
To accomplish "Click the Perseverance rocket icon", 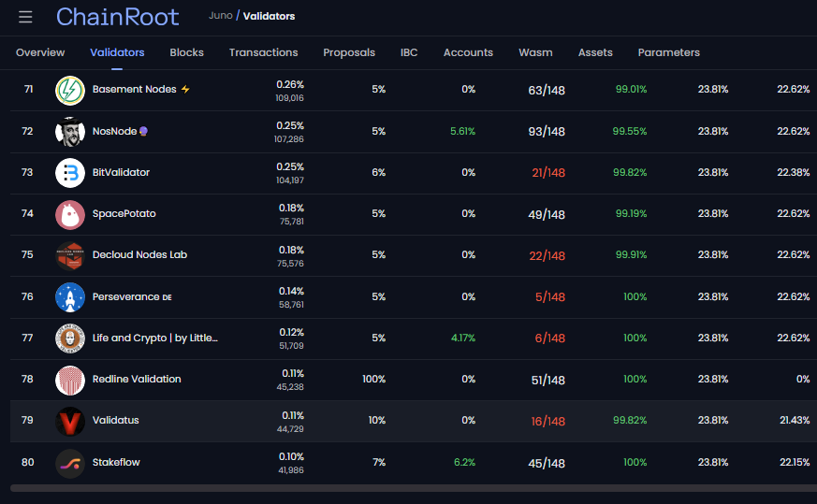I will coord(70,297).
